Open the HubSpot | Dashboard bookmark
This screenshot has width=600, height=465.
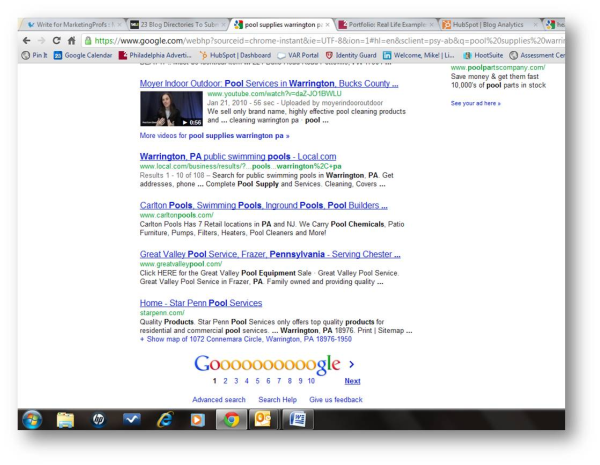click(x=235, y=55)
